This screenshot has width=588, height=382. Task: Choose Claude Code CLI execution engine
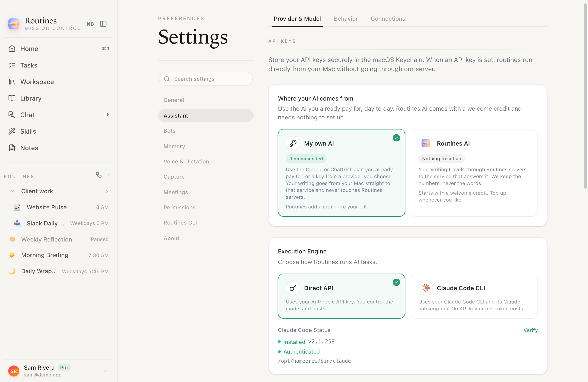pyautogui.click(x=474, y=296)
